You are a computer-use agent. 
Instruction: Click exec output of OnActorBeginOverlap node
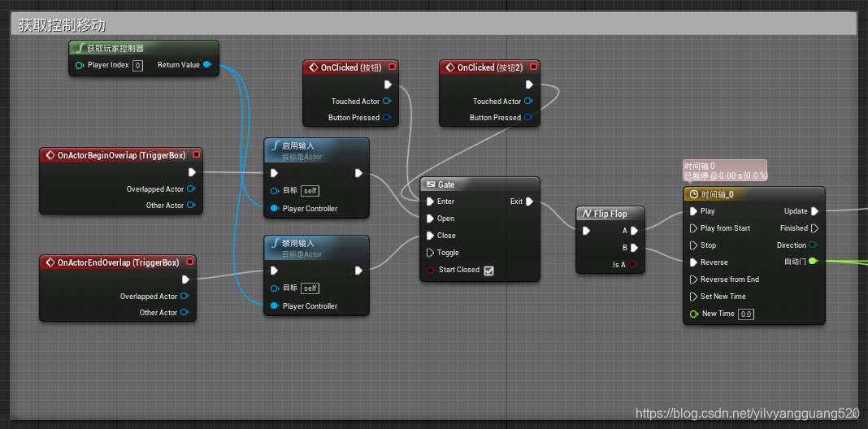pos(192,172)
